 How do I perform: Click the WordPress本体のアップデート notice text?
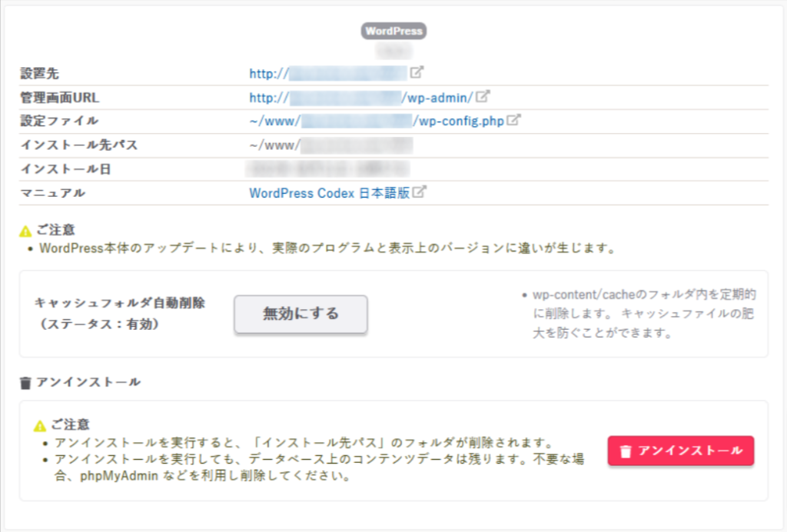coord(327,248)
